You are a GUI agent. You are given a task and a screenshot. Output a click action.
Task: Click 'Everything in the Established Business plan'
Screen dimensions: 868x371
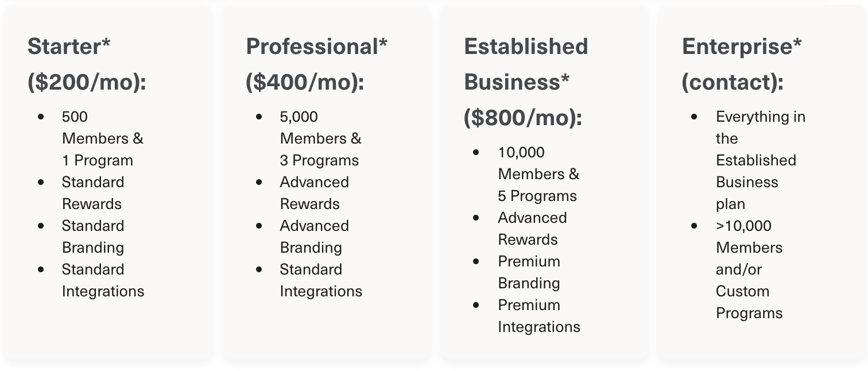tap(755, 160)
